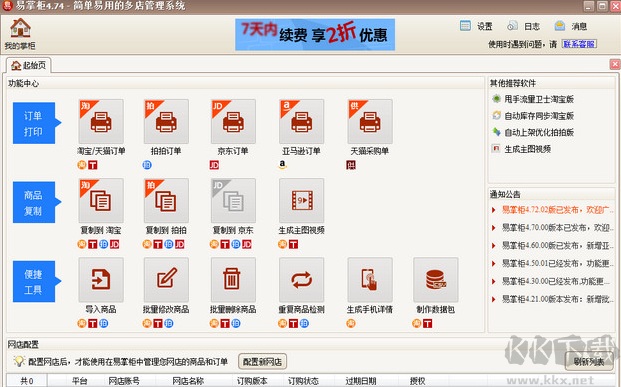Click the Amazon badge under 亚马逊订单
Screen dimensions: 621x387
tap(282, 165)
